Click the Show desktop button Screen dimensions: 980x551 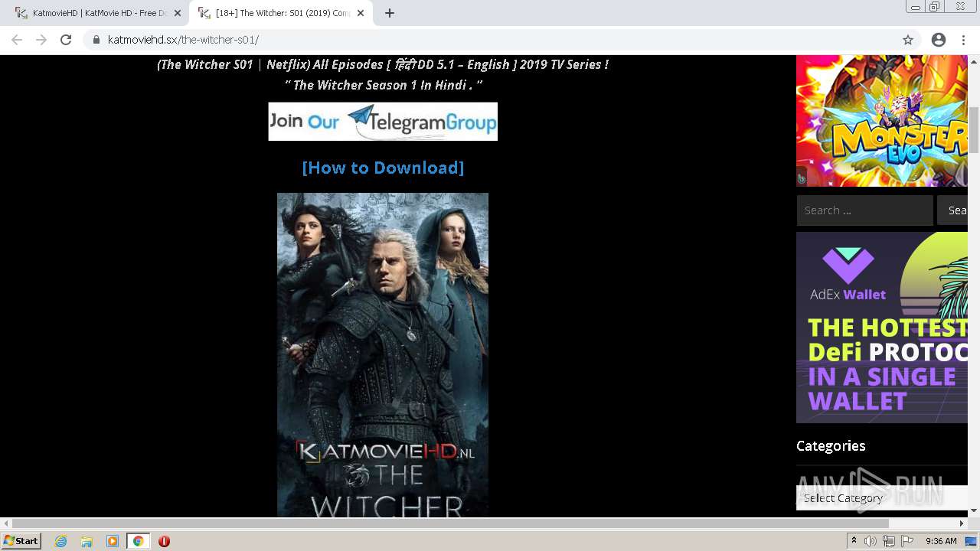972,541
